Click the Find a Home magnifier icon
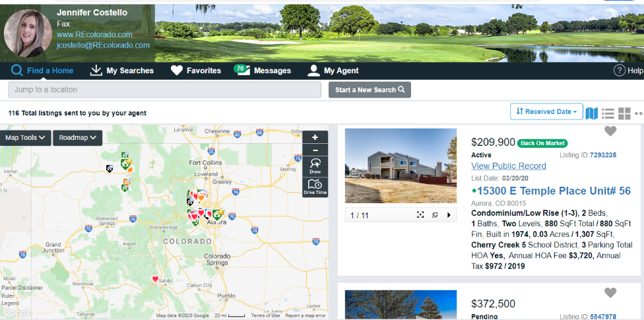 point(17,71)
